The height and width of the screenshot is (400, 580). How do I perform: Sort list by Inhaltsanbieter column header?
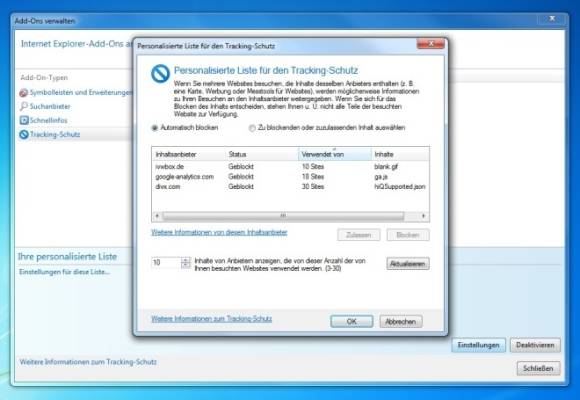pyautogui.click(x=189, y=154)
